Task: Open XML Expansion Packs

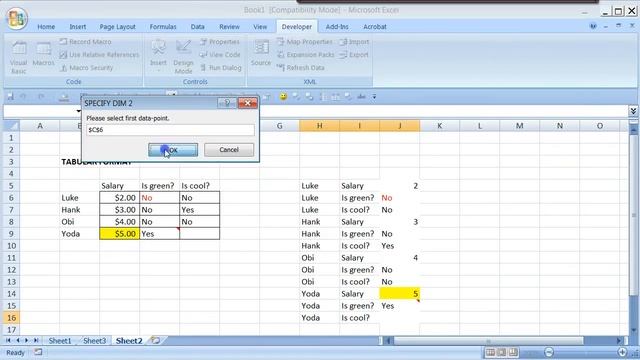Action: click(305, 55)
